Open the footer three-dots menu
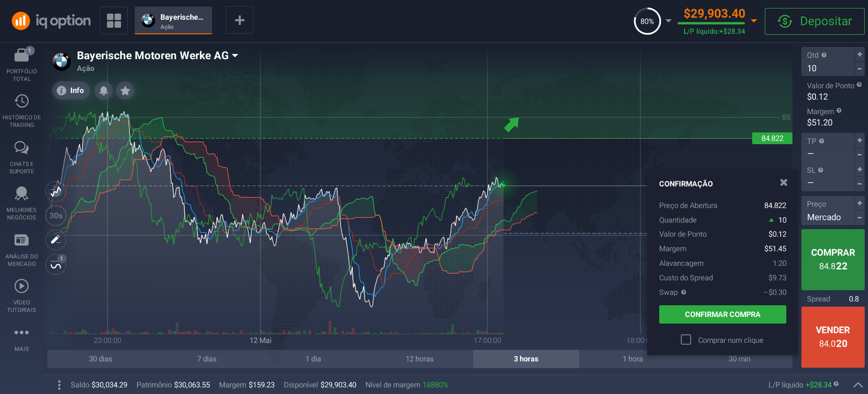Viewport: 868px width, 394px height. 59,385
